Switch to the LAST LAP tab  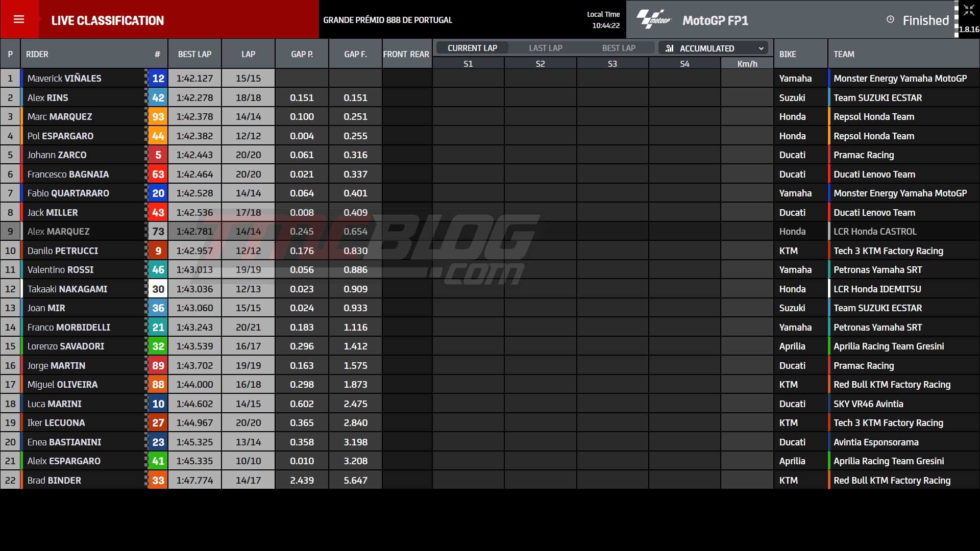(x=545, y=48)
